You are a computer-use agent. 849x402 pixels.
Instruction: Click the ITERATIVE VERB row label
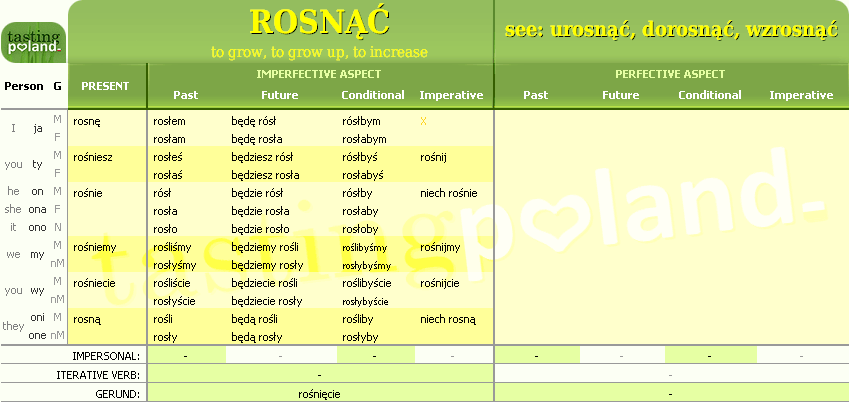tap(99, 375)
